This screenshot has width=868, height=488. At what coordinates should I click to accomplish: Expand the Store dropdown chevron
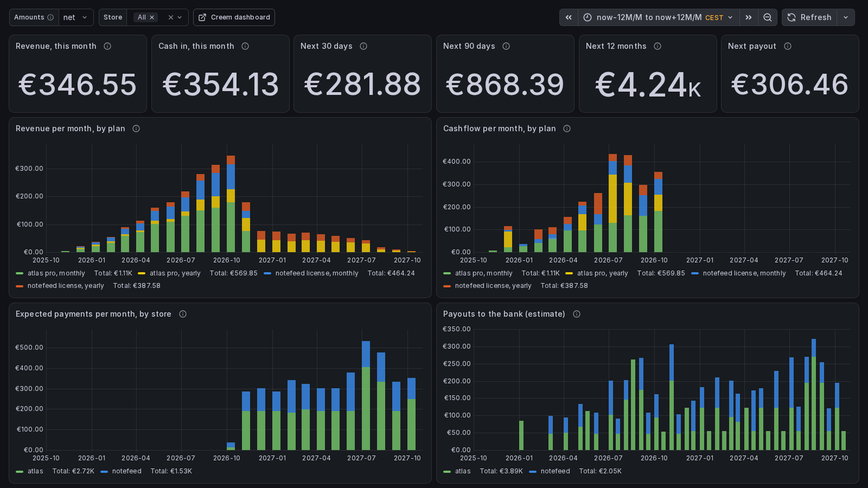[180, 17]
